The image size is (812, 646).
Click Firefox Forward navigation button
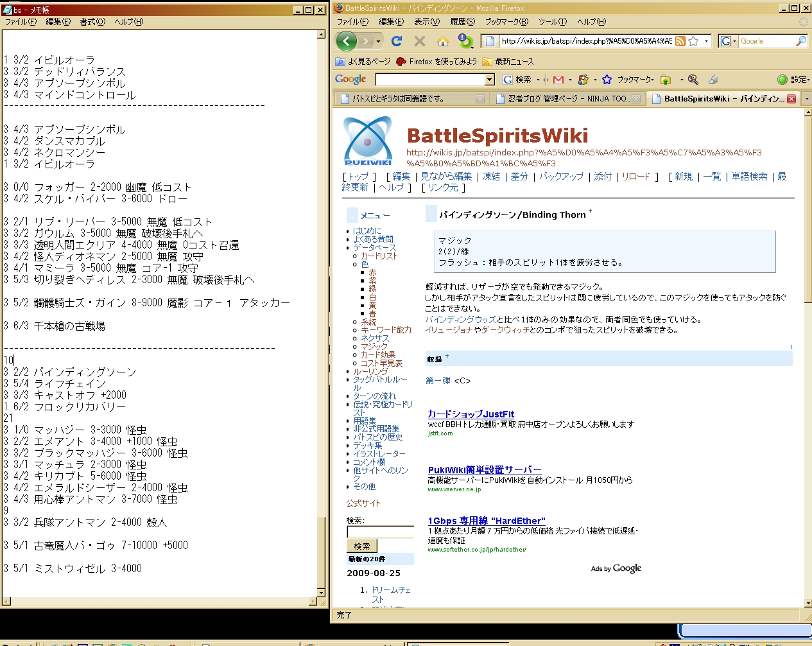coord(366,41)
